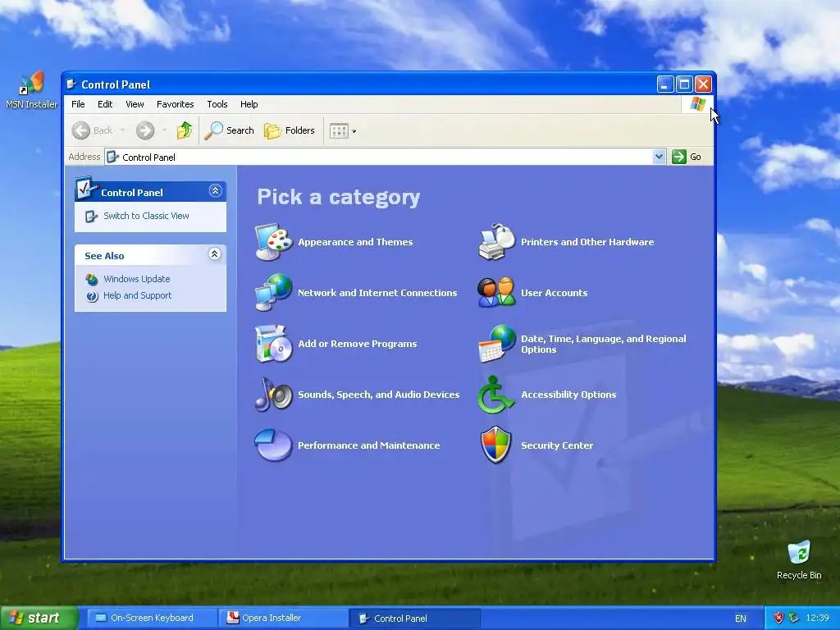This screenshot has height=630, width=840.
Task: Switch to On-Screen Keyboard taskbar button
Action: [x=152, y=618]
